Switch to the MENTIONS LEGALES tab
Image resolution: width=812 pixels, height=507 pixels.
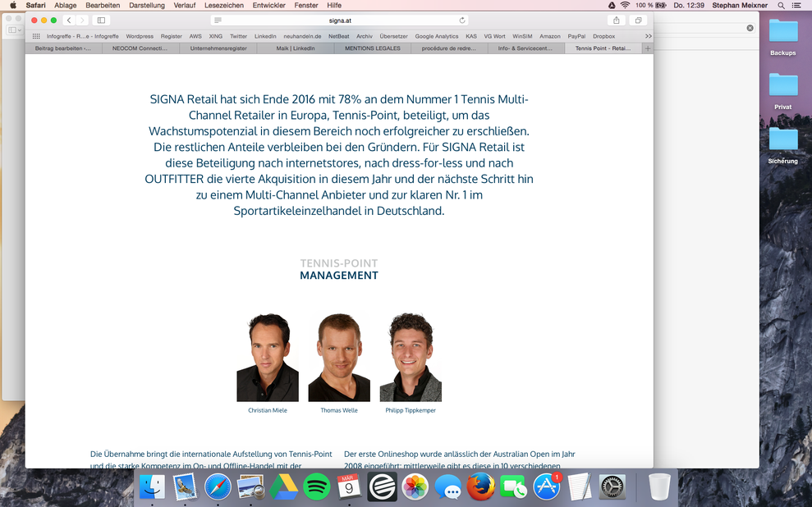373,48
